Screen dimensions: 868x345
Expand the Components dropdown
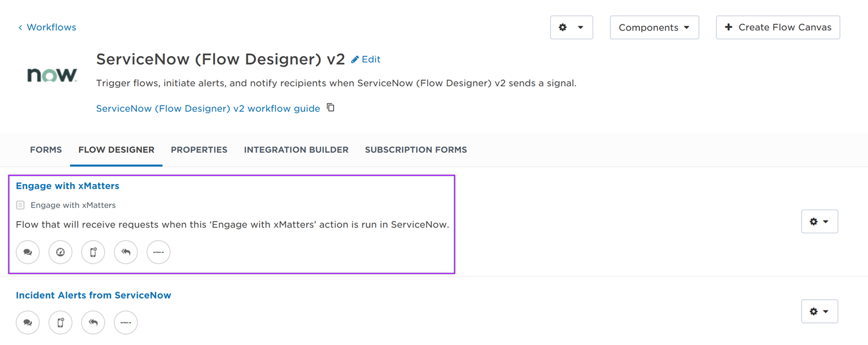click(x=654, y=27)
